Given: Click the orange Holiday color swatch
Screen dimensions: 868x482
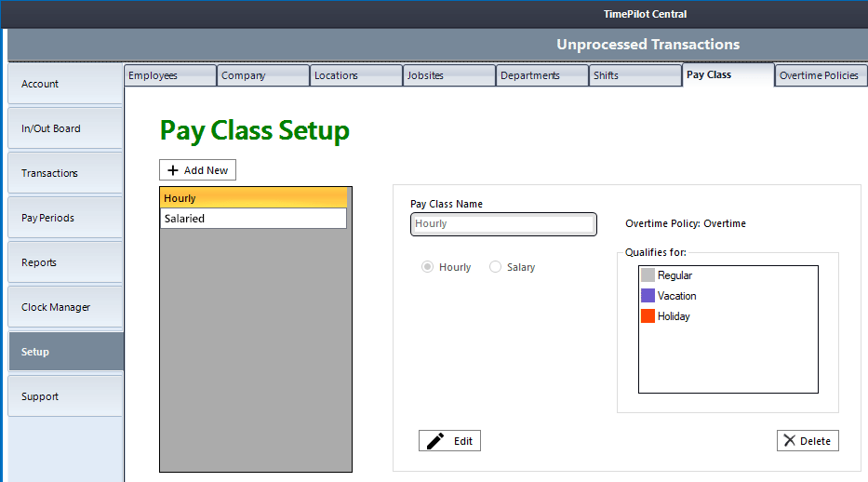Looking at the screenshot, I should pos(648,316).
